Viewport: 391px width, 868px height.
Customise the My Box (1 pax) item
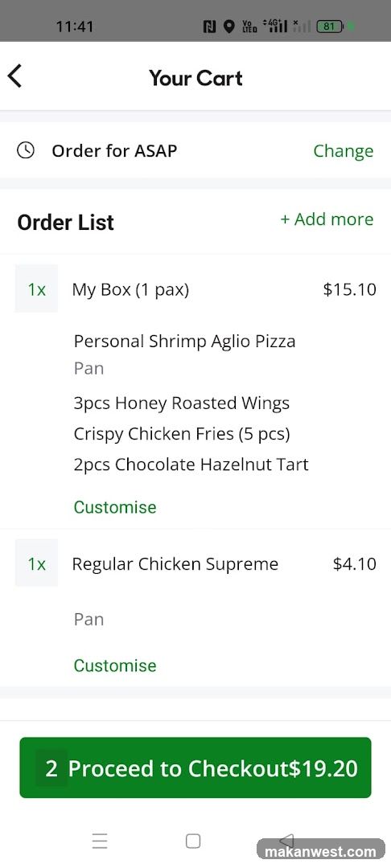point(115,507)
